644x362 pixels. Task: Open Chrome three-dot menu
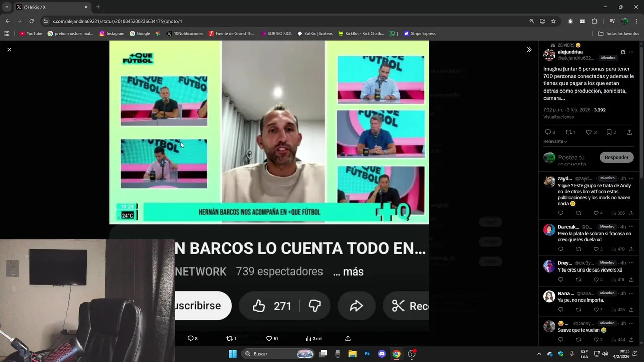coord(637,21)
